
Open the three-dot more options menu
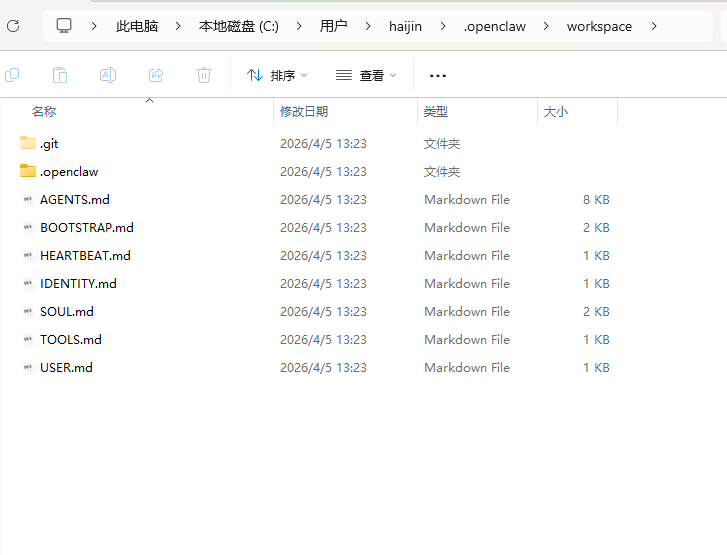[437, 75]
